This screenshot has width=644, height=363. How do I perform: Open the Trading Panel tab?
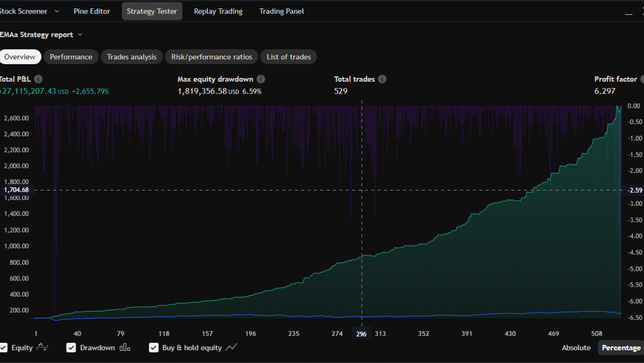click(281, 11)
